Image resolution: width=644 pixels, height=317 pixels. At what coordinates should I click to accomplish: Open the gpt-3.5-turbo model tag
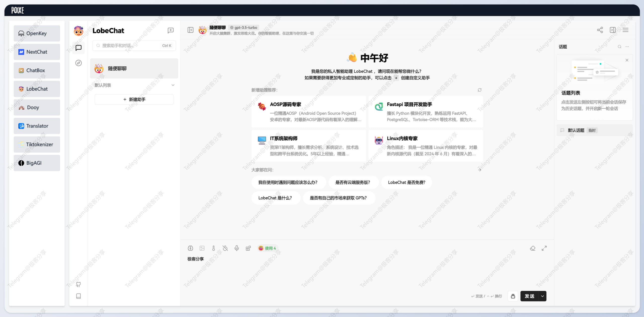244,27
